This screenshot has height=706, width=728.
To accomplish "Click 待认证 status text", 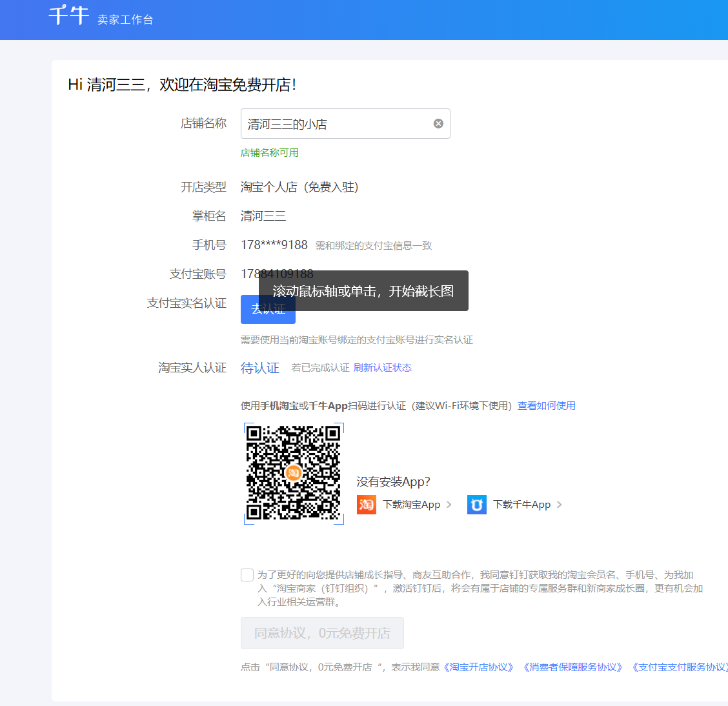I will tap(260, 368).
